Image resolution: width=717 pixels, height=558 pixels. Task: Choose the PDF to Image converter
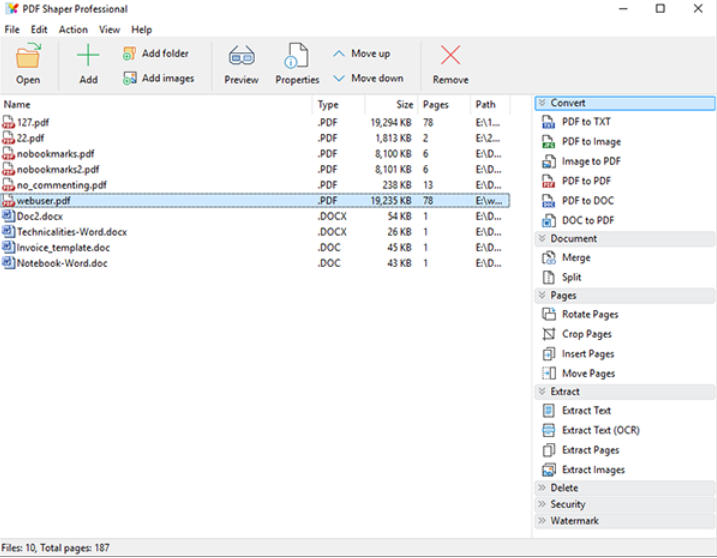(x=590, y=142)
